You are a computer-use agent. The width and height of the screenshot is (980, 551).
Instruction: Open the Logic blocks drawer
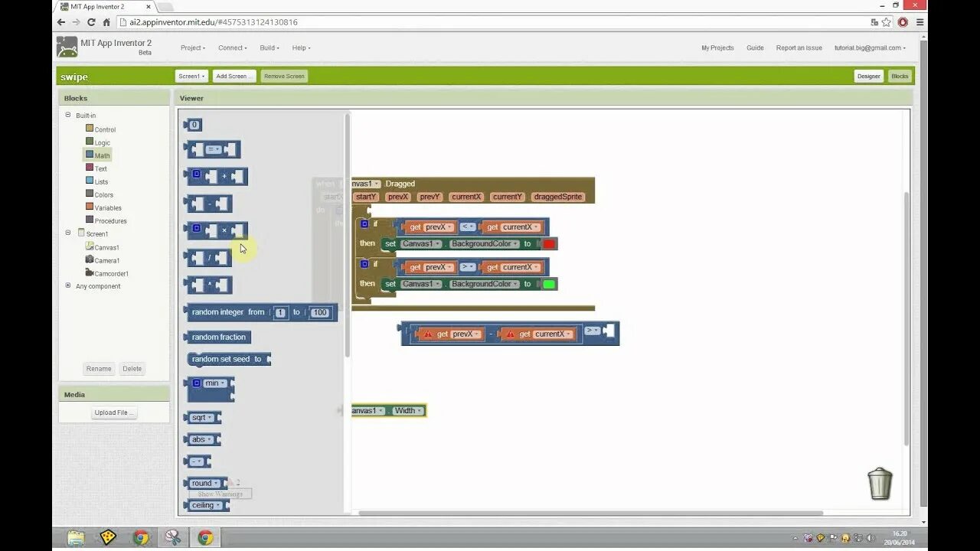[x=102, y=142]
